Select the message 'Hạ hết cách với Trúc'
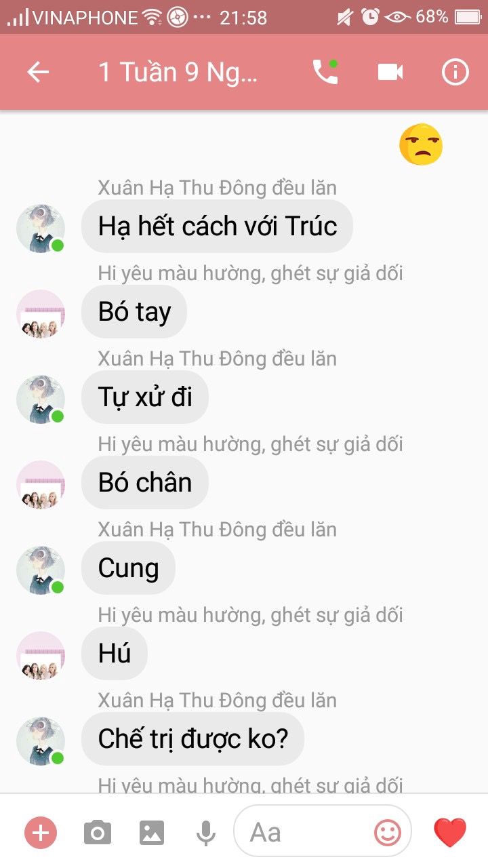 coord(217,226)
